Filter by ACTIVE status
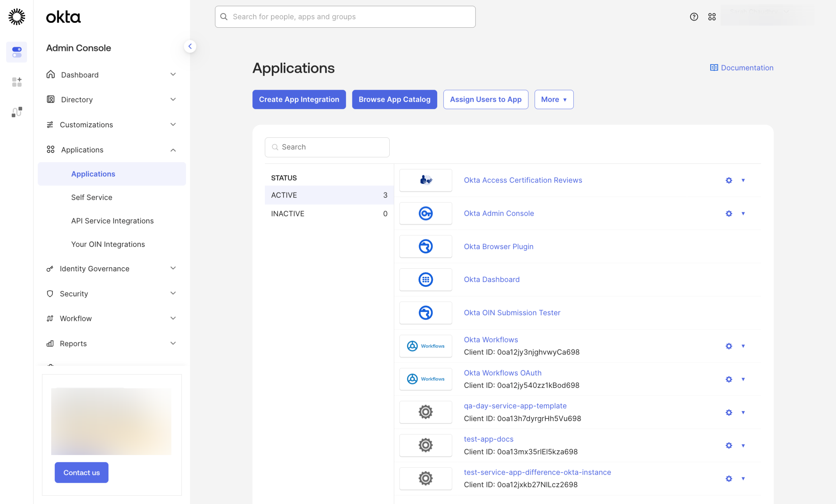 (329, 195)
